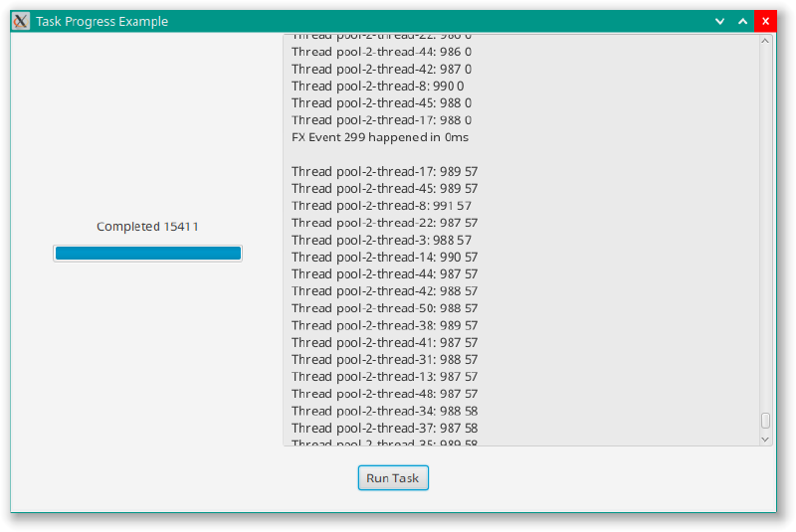Click the scrollbar thumb in log area
Image resolution: width=796 pixels, height=532 pixels.
pyautogui.click(x=765, y=421)
